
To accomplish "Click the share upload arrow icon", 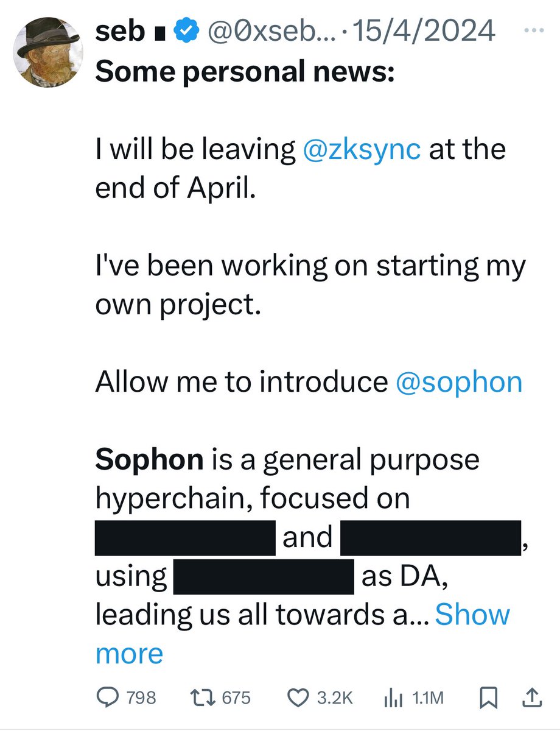I will coord(530,697).
